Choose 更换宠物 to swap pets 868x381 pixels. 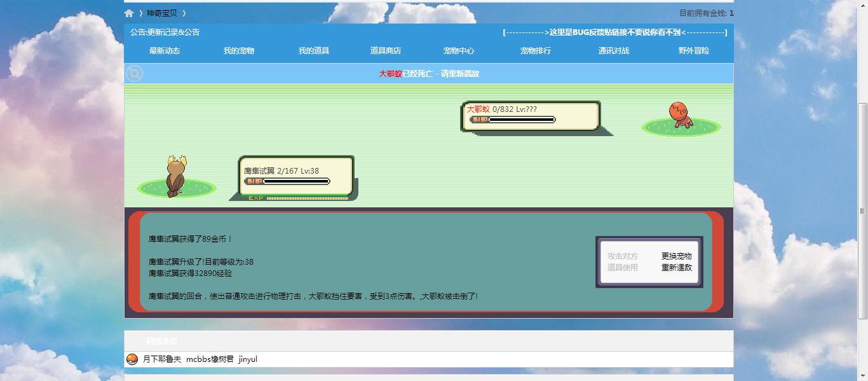677,256
